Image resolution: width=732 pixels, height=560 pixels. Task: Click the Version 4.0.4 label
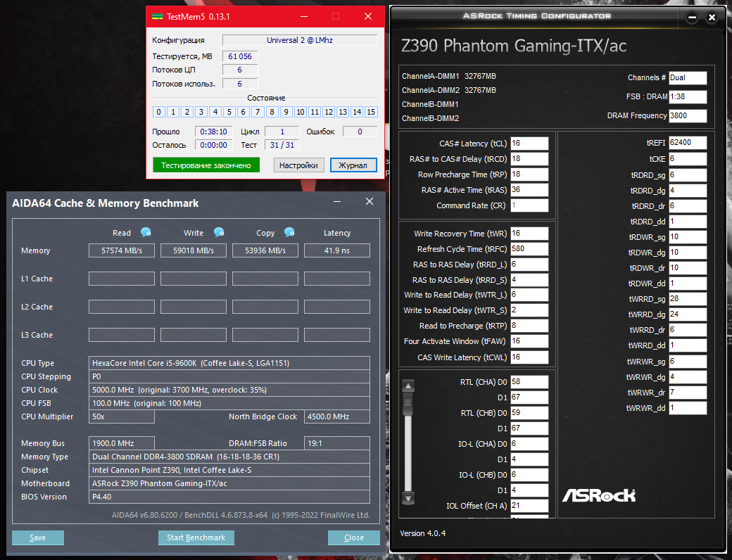click(423, 533)
